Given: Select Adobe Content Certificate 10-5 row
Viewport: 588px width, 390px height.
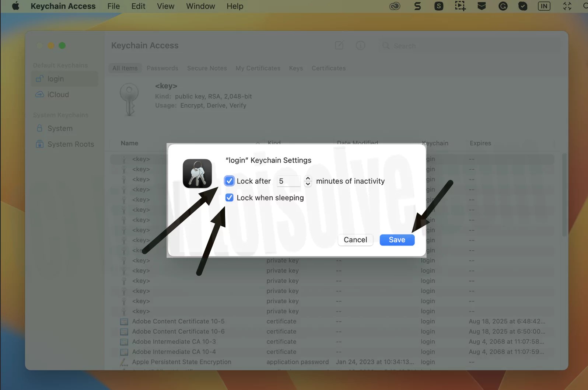Looking at the screenshot, I should [332, 321].
